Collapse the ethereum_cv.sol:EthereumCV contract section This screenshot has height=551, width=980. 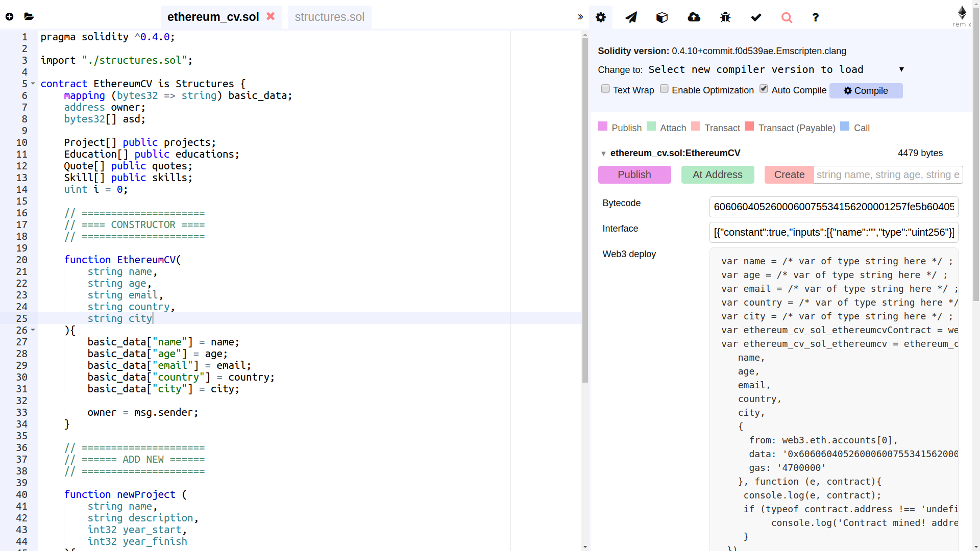603,154
